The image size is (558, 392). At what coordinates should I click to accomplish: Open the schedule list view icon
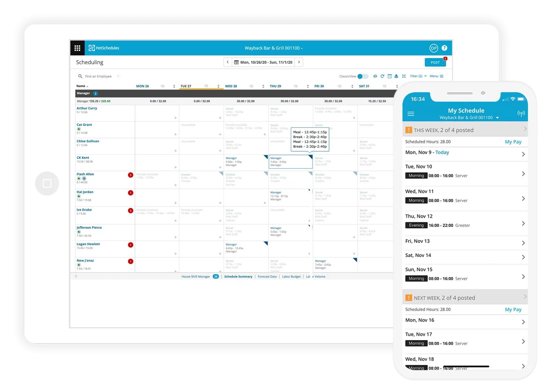390,76
